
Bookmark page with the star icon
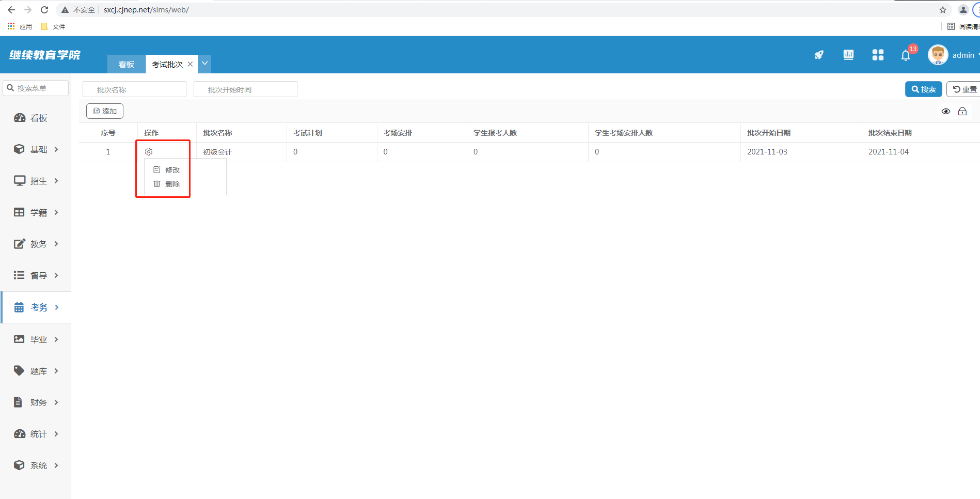pos(943,10)
